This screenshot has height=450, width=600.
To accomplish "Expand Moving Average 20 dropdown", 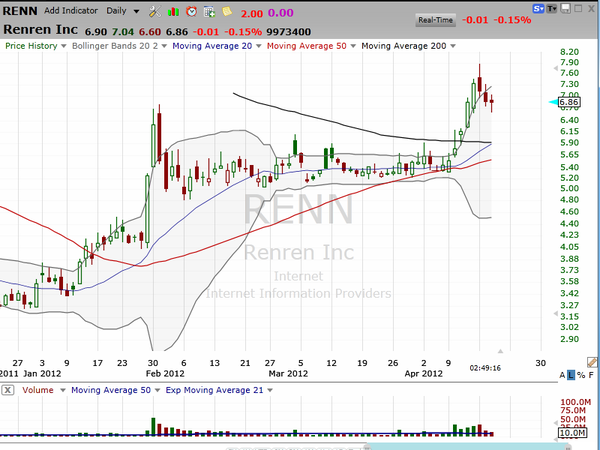I will pos(259,46).
